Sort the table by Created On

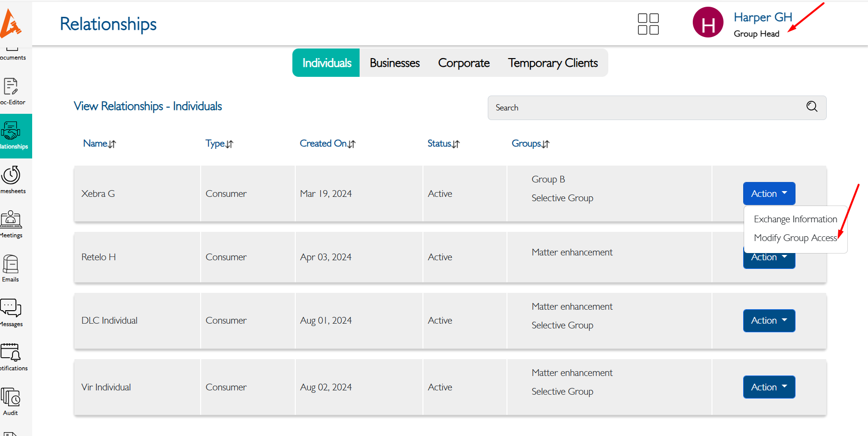[328, 143]
